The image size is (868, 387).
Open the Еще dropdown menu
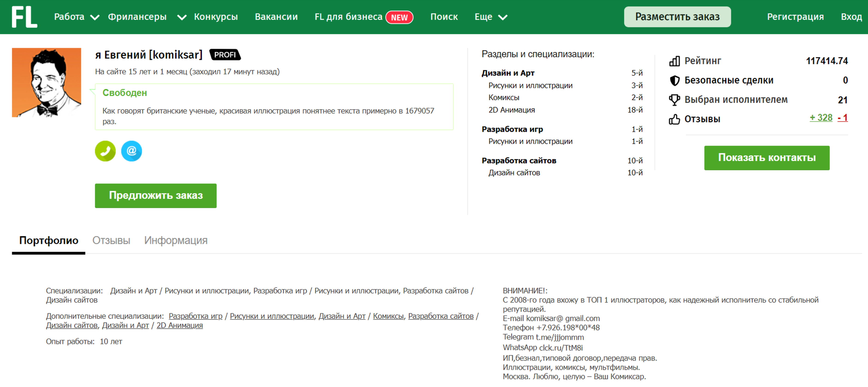coord(491,17)
